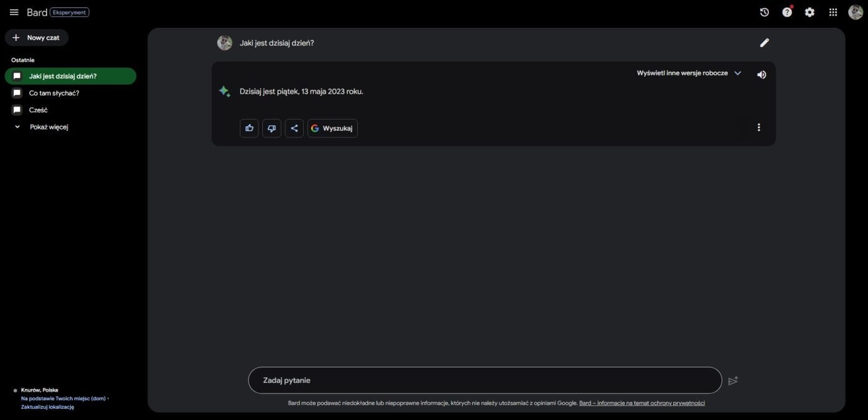The image size is (868, 420).
Task: Click the Bard logo text
Action: [x=37, y=12]
